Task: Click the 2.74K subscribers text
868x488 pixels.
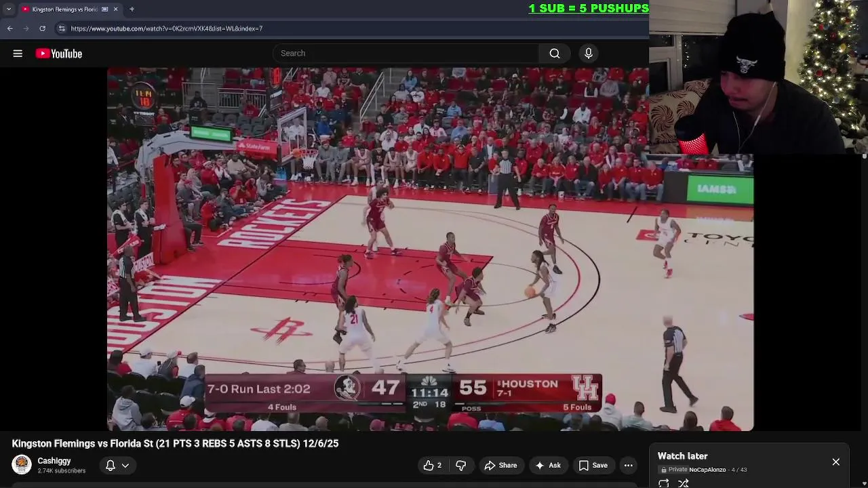Action: coord(62,471)
